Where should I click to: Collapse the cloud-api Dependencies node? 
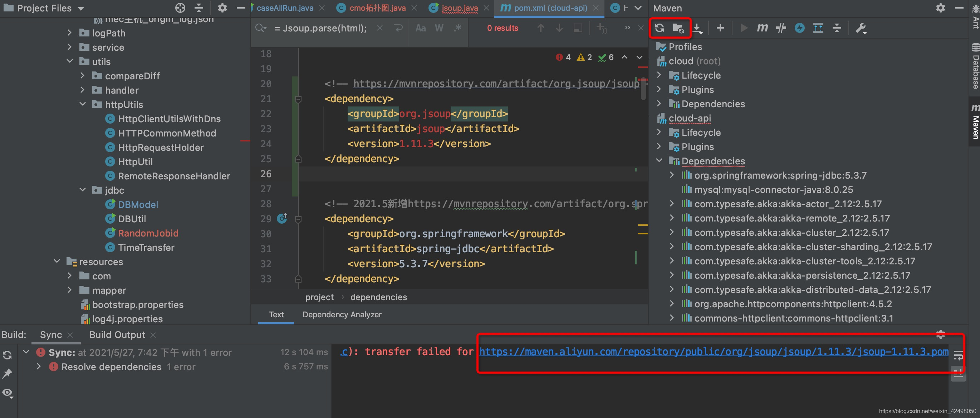tap(659, 161)
